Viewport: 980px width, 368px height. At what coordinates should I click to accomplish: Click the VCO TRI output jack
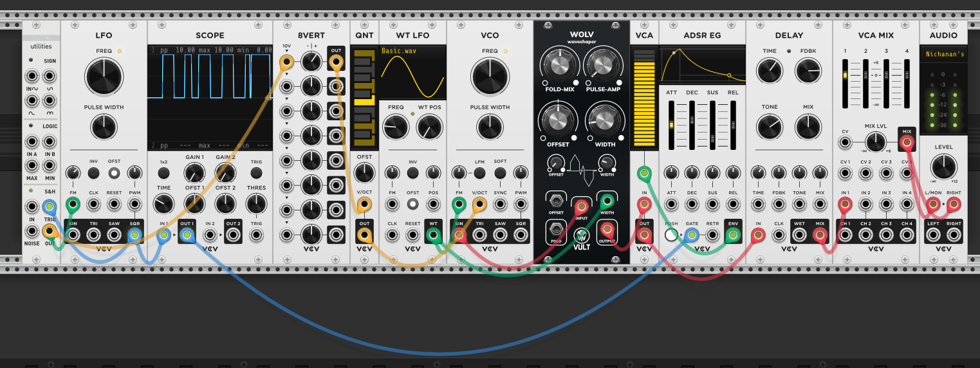coord(479,235)
